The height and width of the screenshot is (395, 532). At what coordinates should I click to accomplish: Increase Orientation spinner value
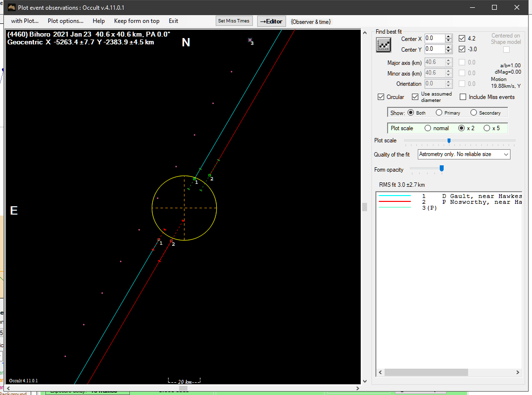point(449,81)
